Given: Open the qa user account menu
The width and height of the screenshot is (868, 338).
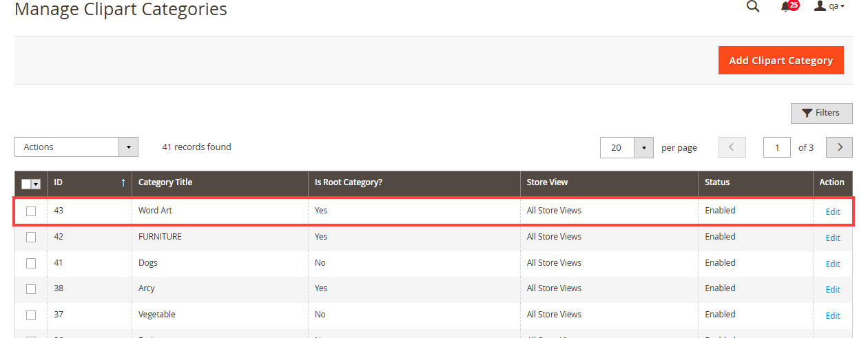Looking at the screenshot, I should (829, 7).
